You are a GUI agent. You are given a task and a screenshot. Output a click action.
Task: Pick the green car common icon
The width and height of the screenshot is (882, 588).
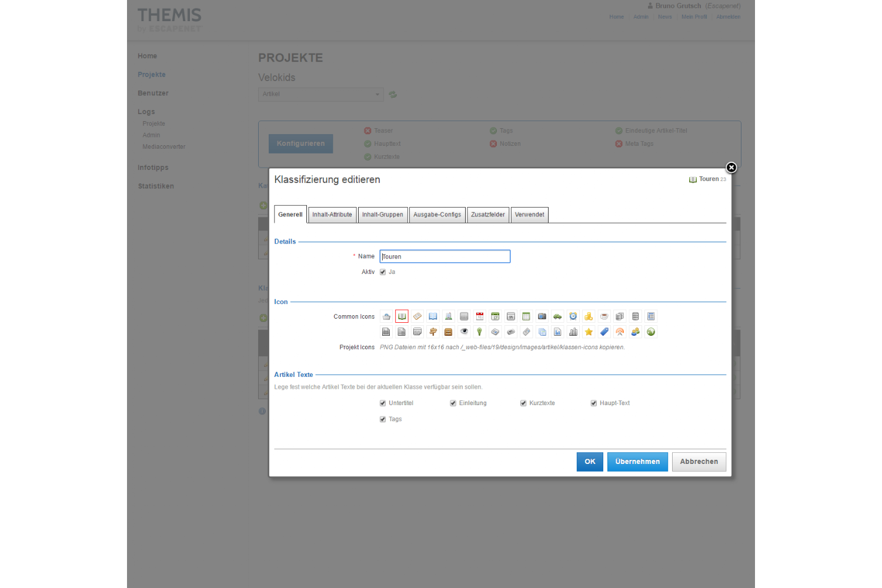click(557, 316)
